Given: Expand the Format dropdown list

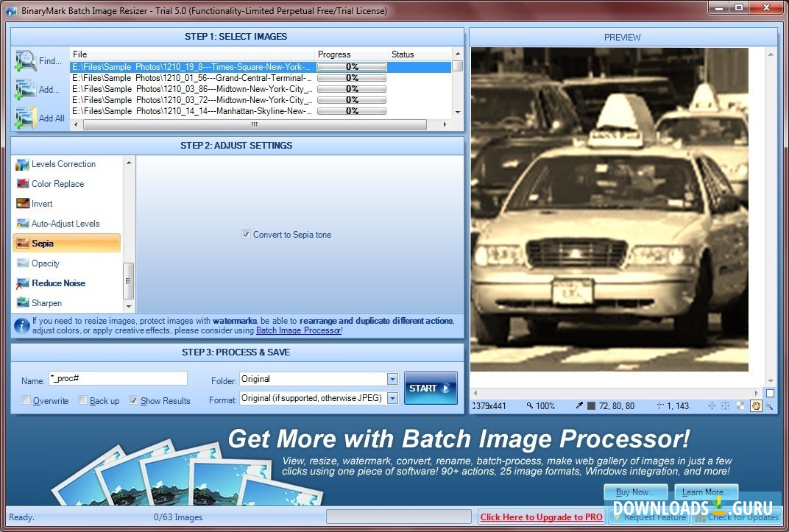Looking at the screenshot, I should (392, 398).
